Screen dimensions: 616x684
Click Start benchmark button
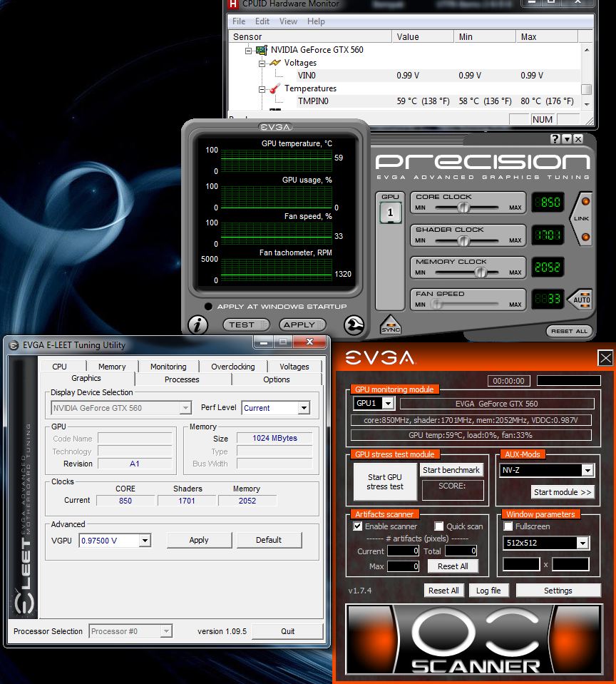(451, 470)
